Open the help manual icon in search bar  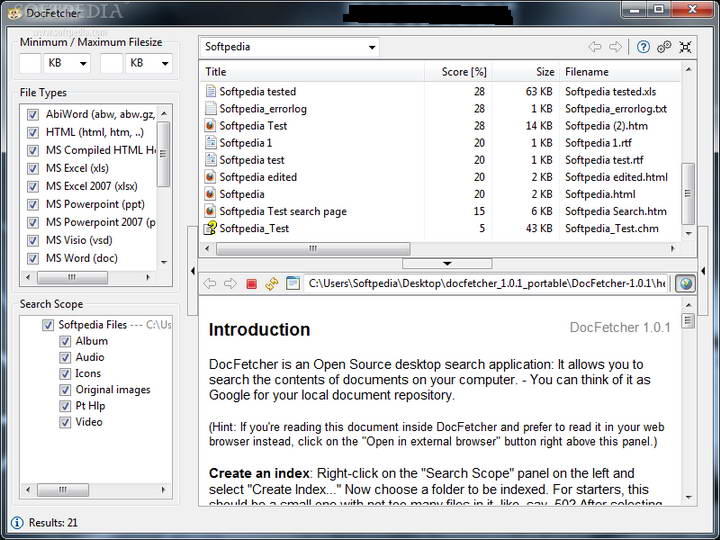(643, 47)
